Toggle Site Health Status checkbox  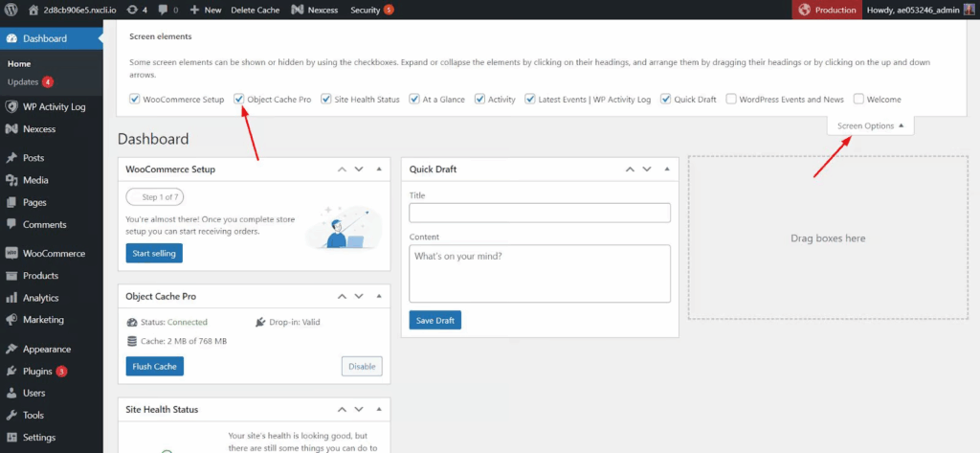tap(325, 99)
